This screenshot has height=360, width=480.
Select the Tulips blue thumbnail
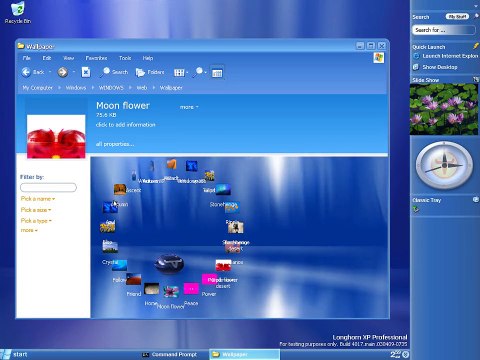coord(223,189)
